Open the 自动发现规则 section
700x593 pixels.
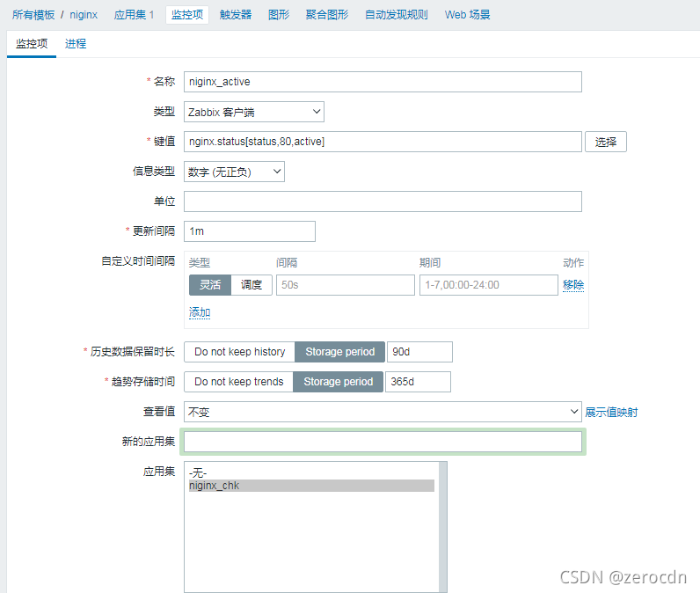click(397, 15)
